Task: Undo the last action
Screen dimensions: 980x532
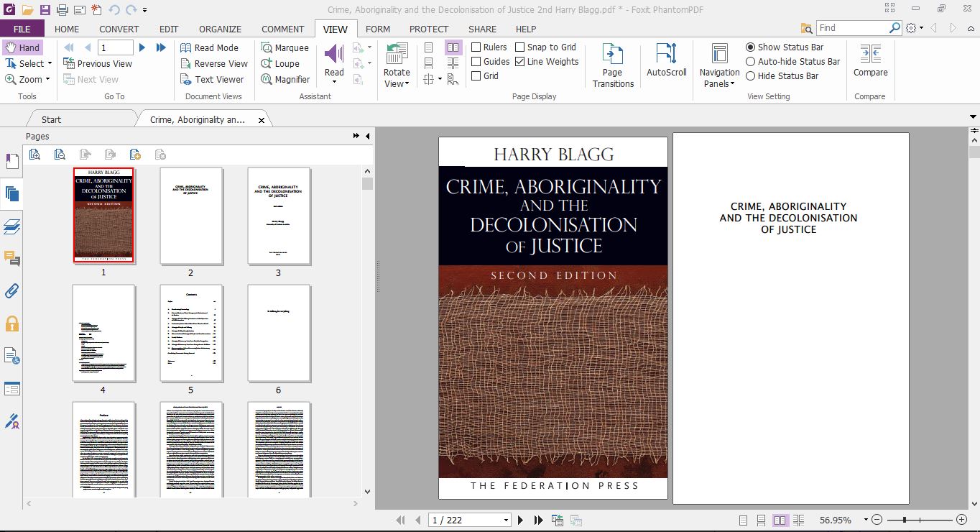Action: point(114,9)
